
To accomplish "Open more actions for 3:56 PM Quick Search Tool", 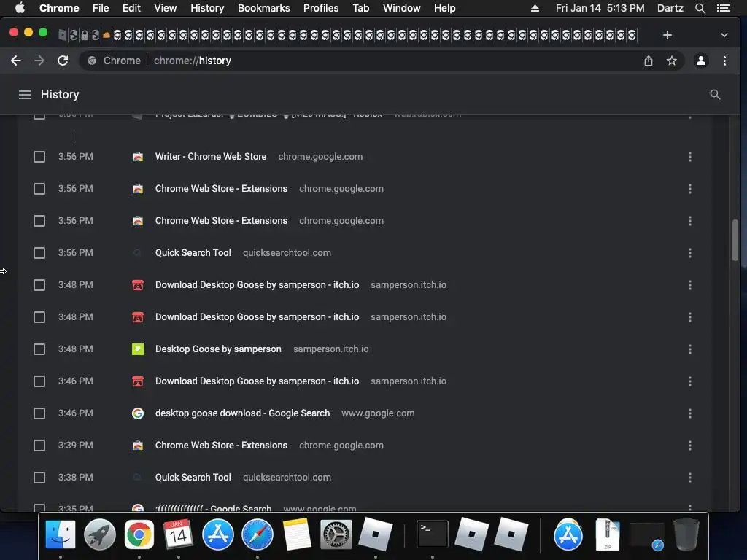I will point(690,253).
